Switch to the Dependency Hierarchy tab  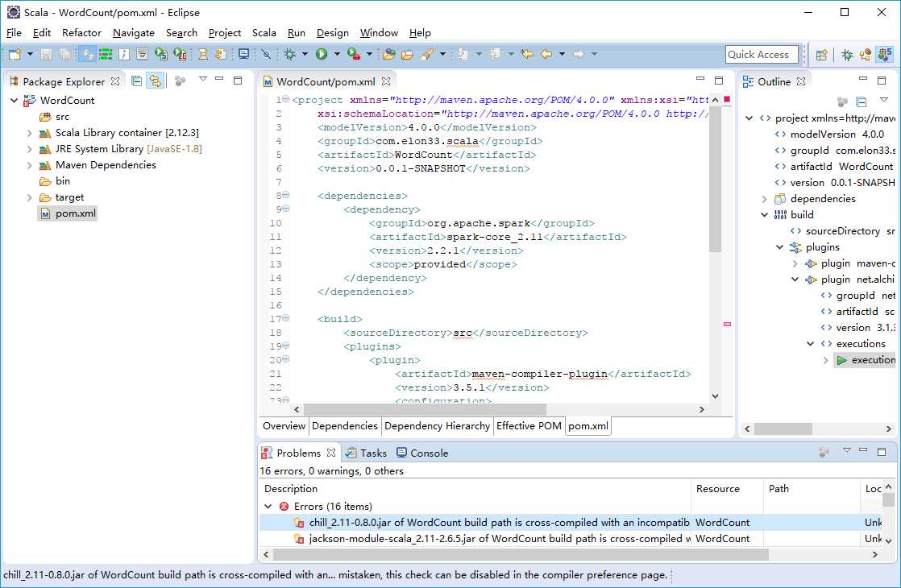pyautogui.click(x=438, y=426)
